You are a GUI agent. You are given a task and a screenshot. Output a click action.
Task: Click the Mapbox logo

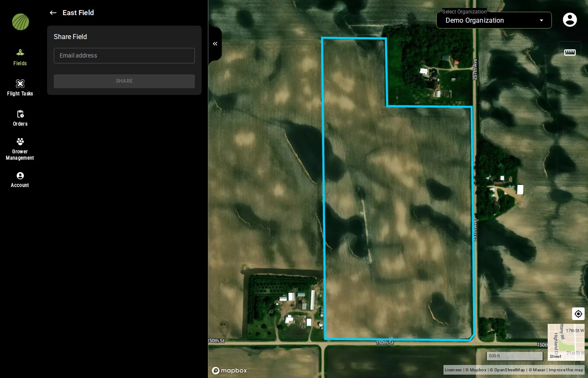click(229, 370)
